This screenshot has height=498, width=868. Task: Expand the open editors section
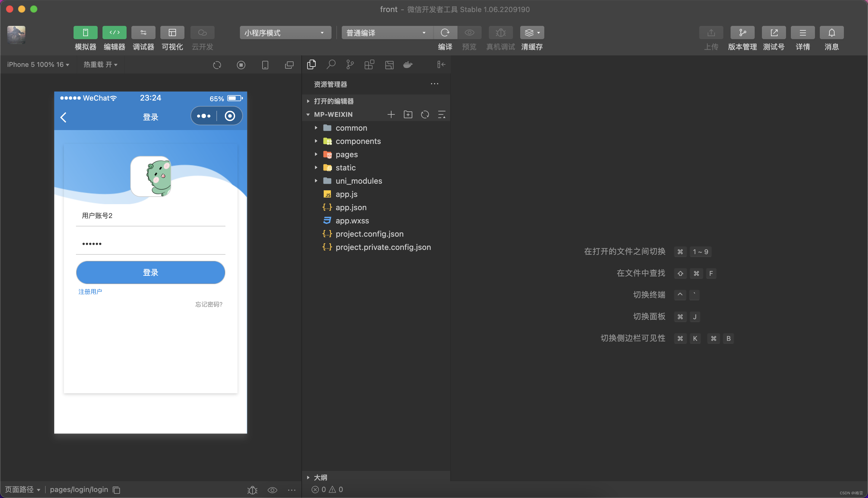point(376,101)
